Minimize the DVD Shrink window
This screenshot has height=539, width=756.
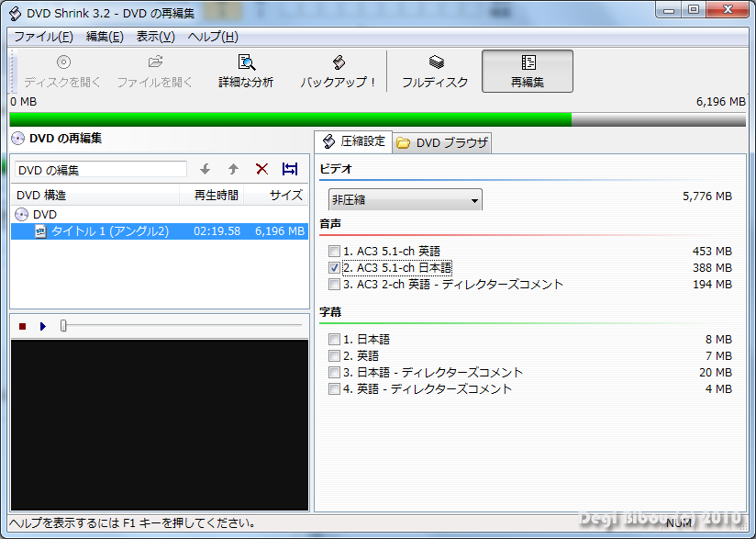tap(668, 10)
